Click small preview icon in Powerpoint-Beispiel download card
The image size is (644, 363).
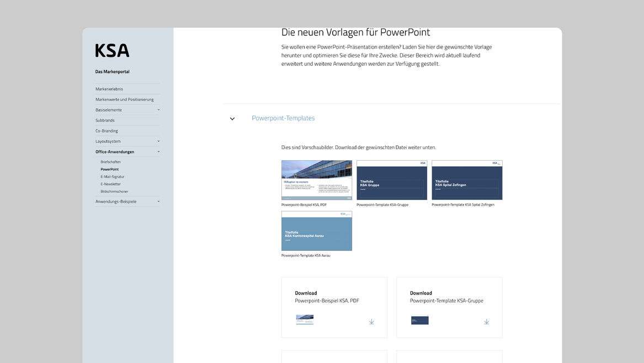[x=305, y=320]
